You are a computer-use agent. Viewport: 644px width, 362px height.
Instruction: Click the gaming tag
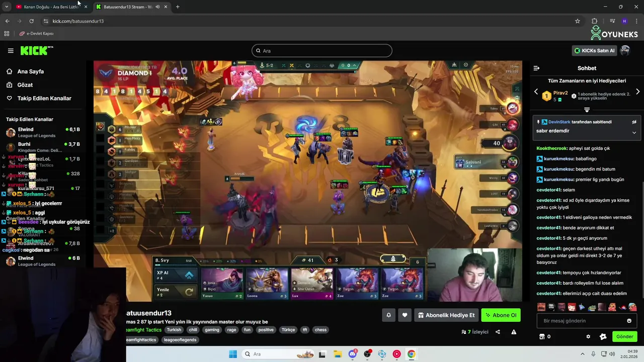coord(212,330)
